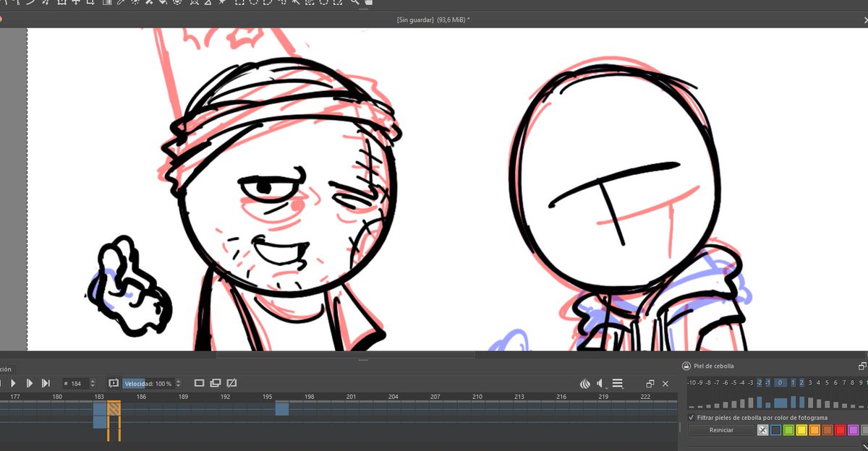Viewport: 868px width, 451px height.
Task: Select the second layer keyframe at frame 183
Action: (100, 422)
